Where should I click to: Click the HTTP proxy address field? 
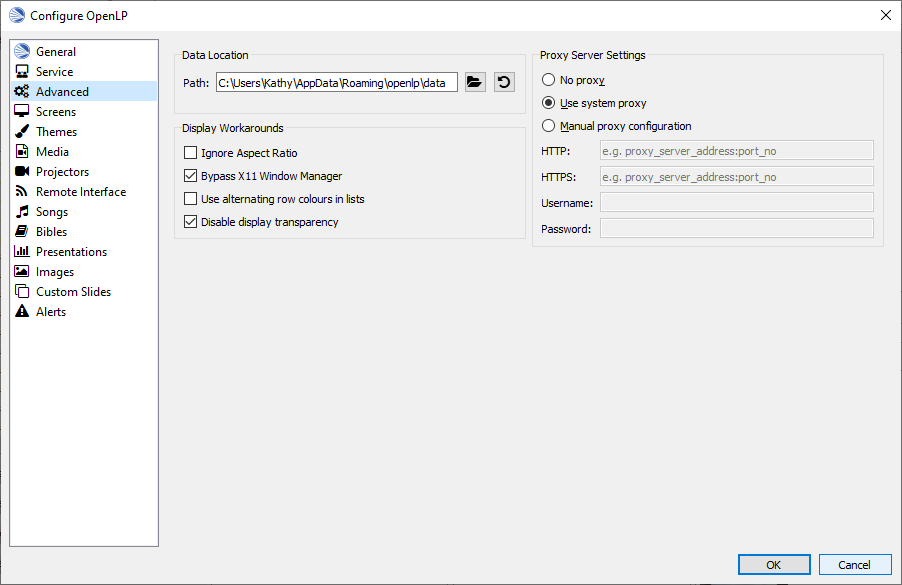pos(737,151)
